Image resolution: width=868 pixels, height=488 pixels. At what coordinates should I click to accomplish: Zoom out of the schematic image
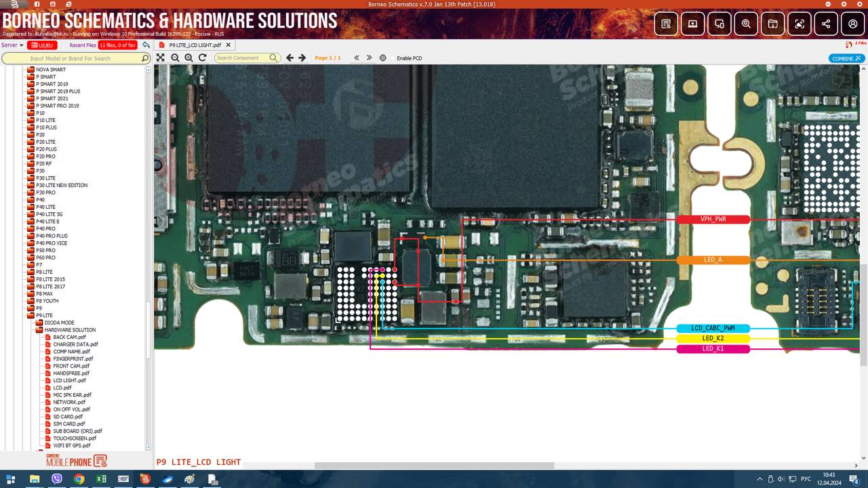[x=175, y=58]
